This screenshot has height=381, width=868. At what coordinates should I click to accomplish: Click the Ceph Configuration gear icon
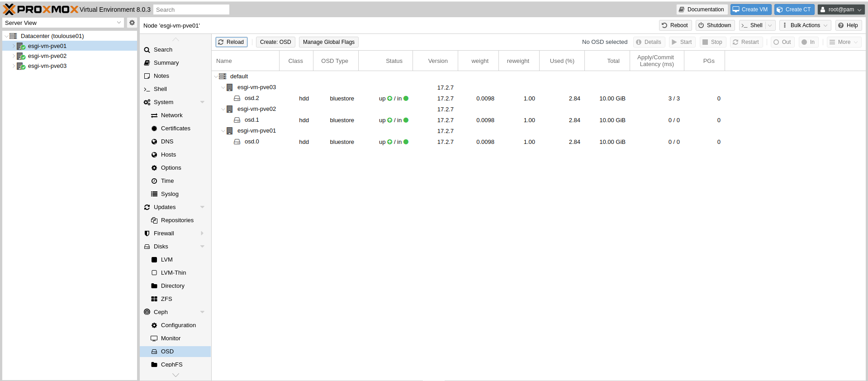click(154, 325)
